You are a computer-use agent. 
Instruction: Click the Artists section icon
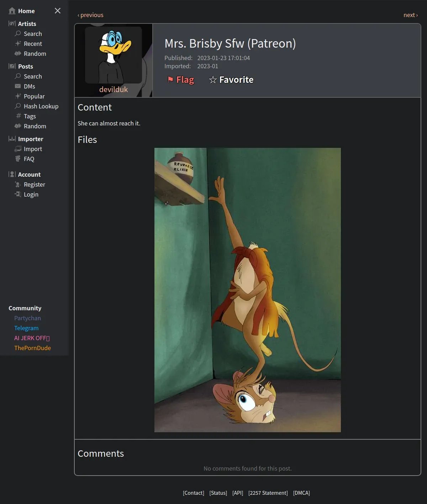(x=12, y=23)
